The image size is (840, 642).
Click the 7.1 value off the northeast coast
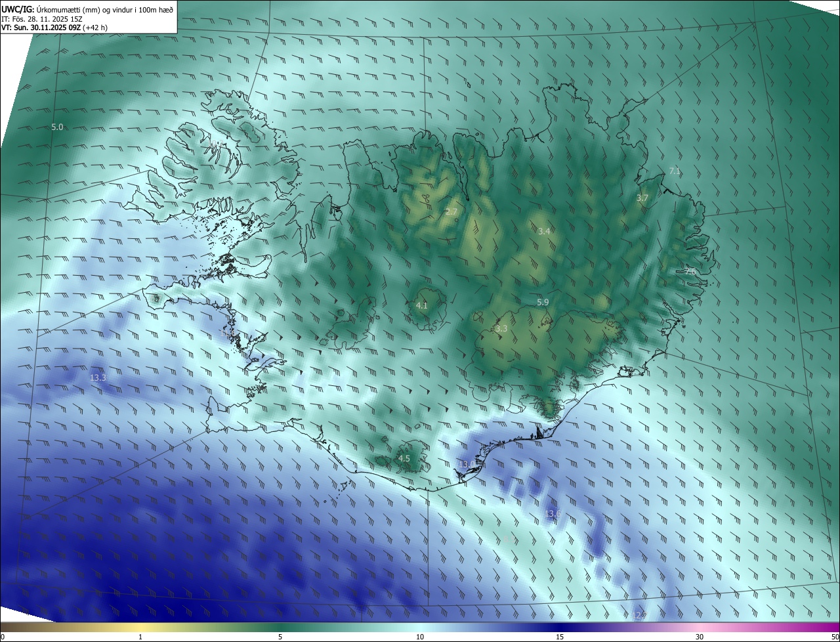pos(675,171)
